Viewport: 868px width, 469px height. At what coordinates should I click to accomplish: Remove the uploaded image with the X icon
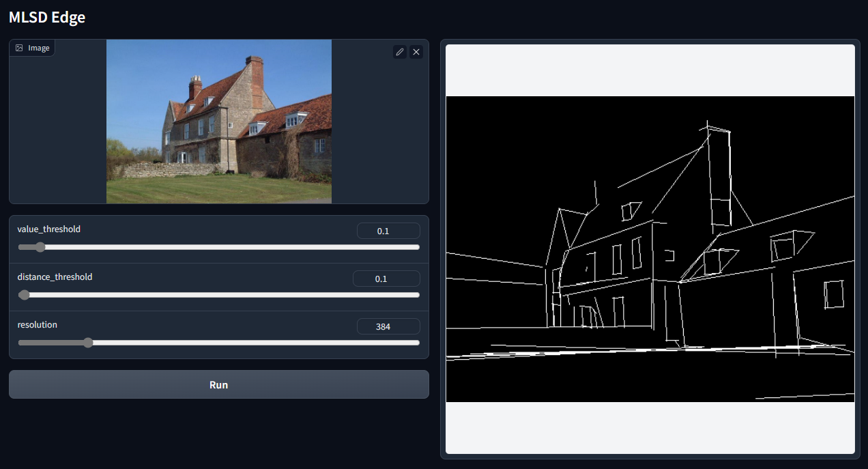click(x=416, y=52)
